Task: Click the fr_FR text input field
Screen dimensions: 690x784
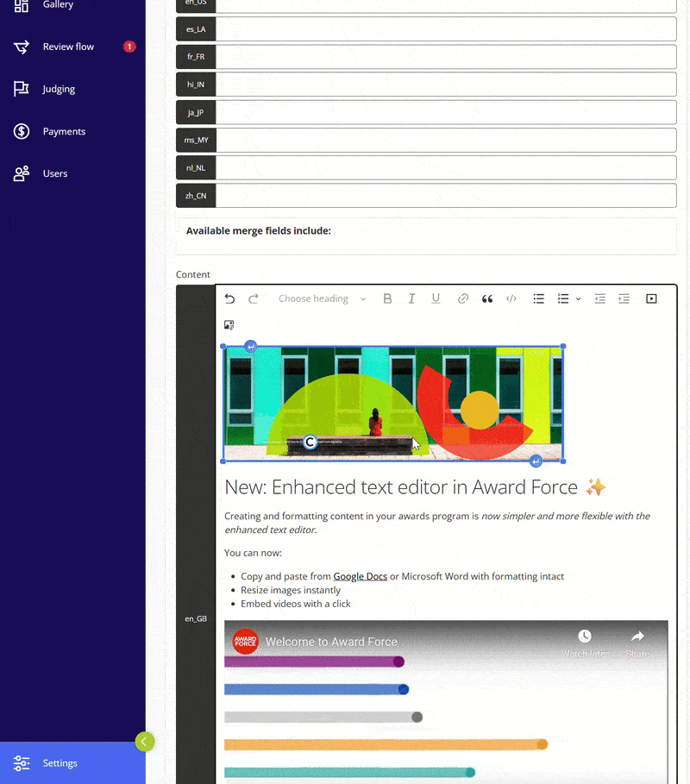Action: (x=445, y=57)
